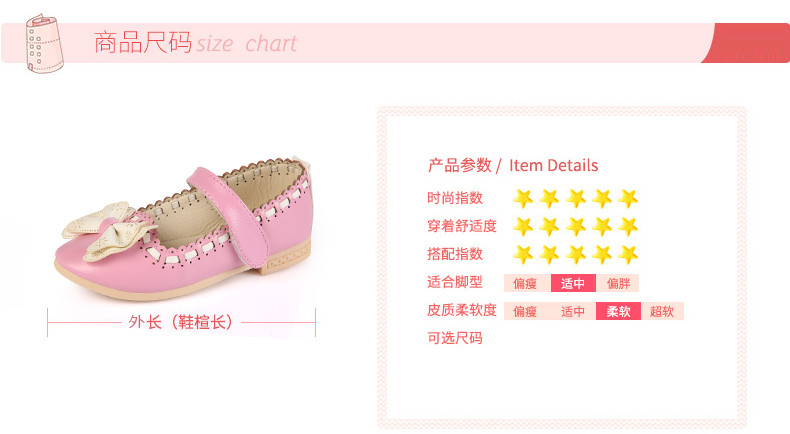Select highlighted 适中 in the 适合脚型 row

tap(573, 283)
